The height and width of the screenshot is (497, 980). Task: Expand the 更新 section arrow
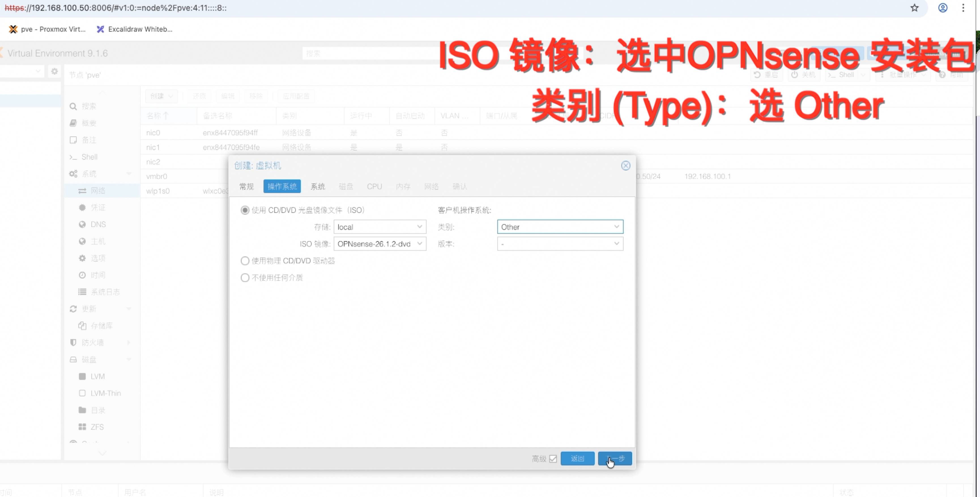tap(129, 309)
